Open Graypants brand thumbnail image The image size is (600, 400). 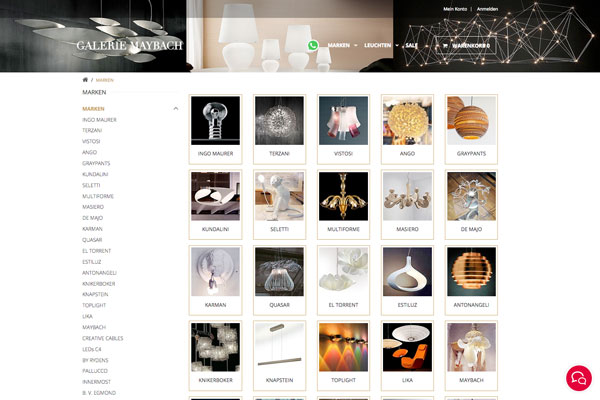pos(471,121)
